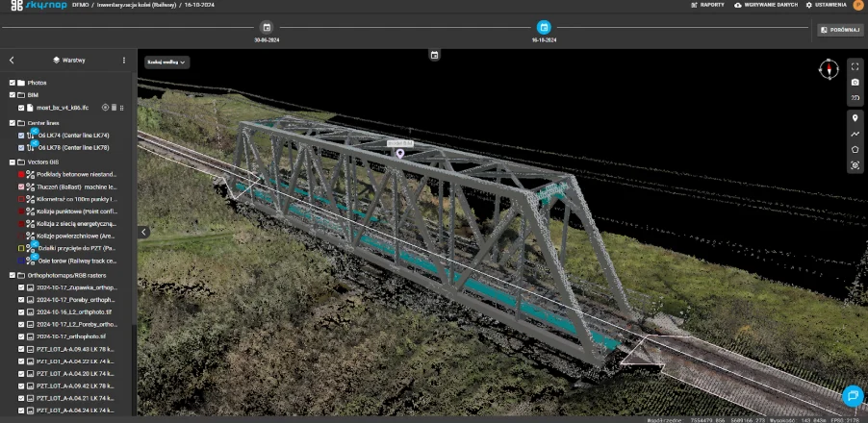This screenshot has height=423, width=868.
Task: Toggle the 2024-10-17_Poreby orthophoto checkbox
Action: pos(21,299)
